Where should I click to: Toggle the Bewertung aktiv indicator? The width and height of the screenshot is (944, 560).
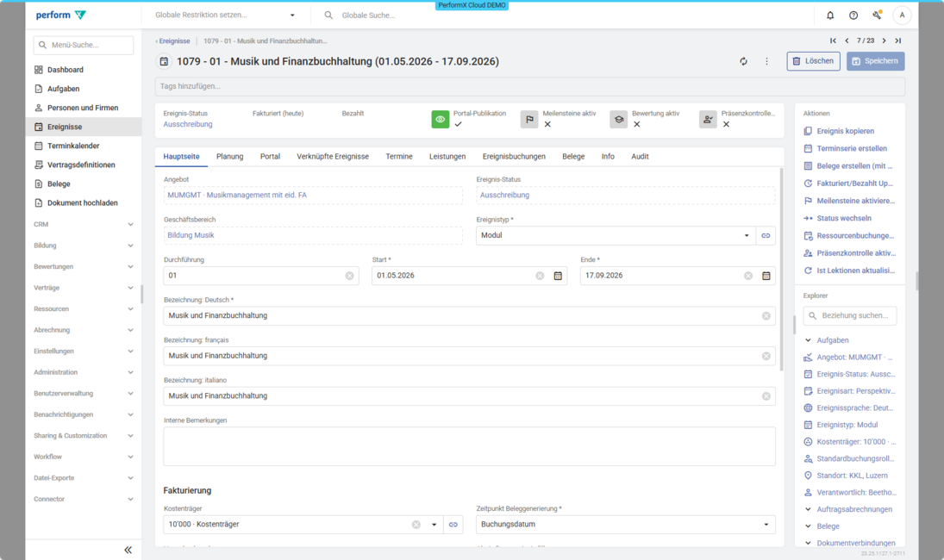click(x=618, y=120)
